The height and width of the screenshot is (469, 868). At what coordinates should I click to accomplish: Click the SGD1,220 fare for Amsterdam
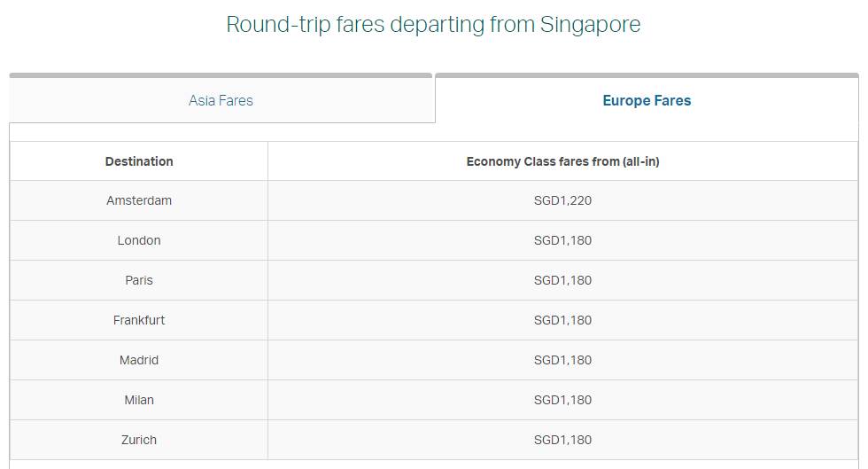tap(562, 200)
